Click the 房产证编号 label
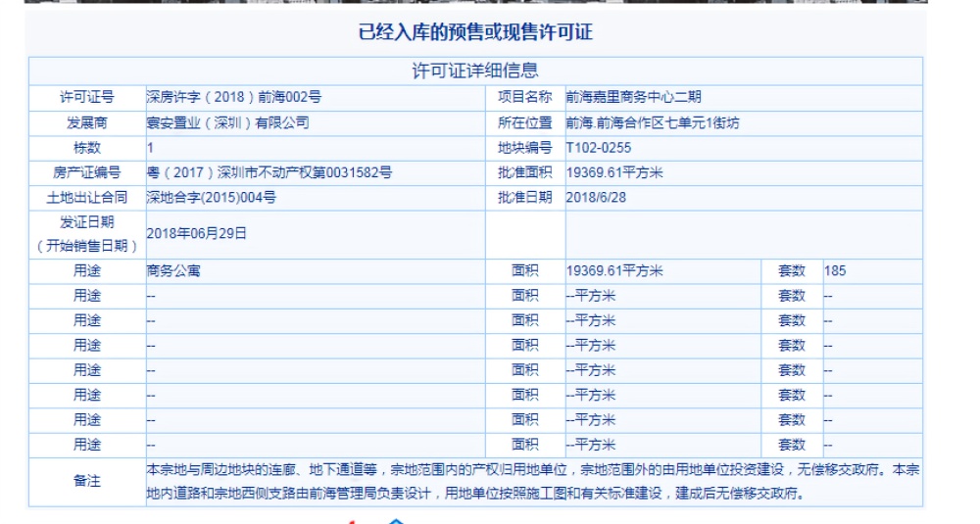 click(87, 173)
